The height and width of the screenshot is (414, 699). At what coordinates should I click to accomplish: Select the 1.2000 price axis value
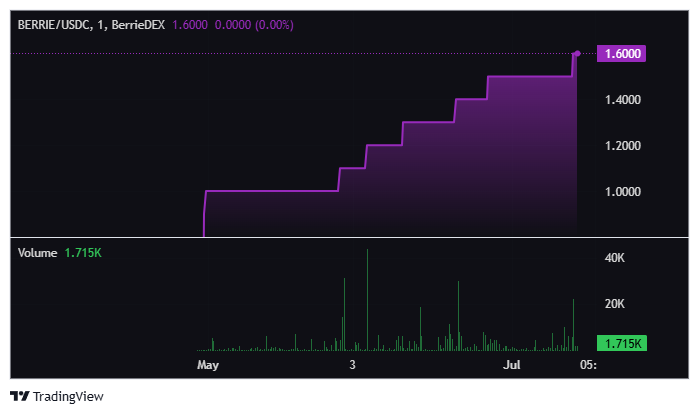(x=623, y=146)
